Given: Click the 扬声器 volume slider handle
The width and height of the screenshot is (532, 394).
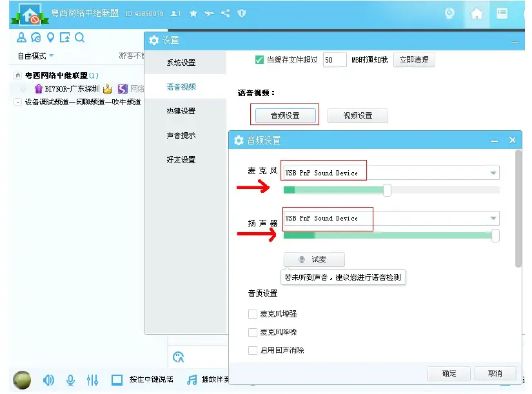Looking at the screenshot, I should pyautogui.click(x=496, y=235).
